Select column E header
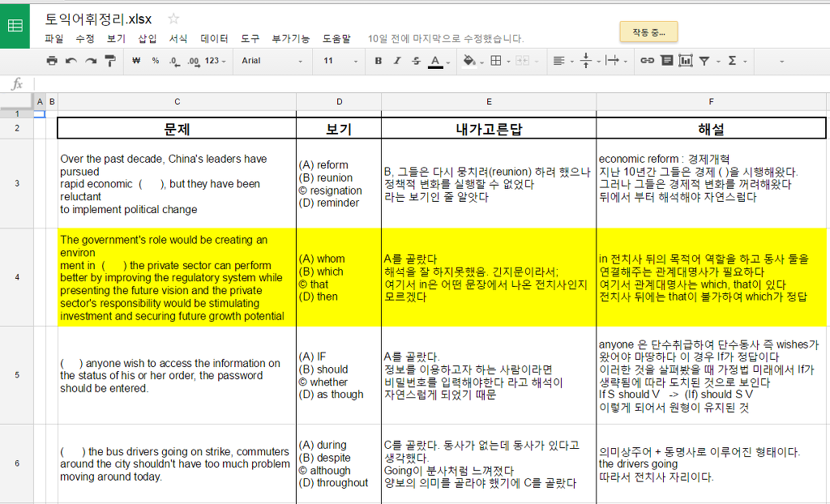Viewport: 830px width, 504px height. [x=489, y=101]
